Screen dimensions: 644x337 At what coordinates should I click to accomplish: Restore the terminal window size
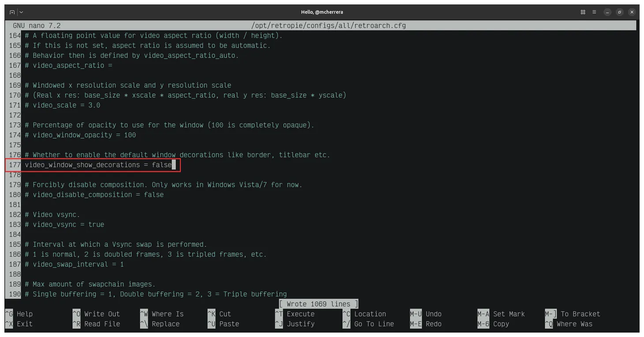pos(619,12)
